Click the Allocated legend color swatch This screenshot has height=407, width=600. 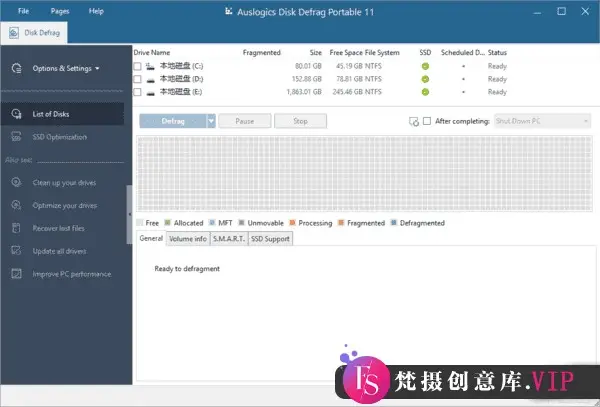pos(167,223)
